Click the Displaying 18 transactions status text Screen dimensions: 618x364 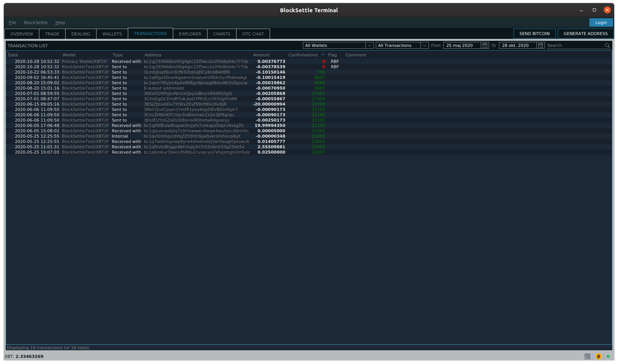coord(48,348)
